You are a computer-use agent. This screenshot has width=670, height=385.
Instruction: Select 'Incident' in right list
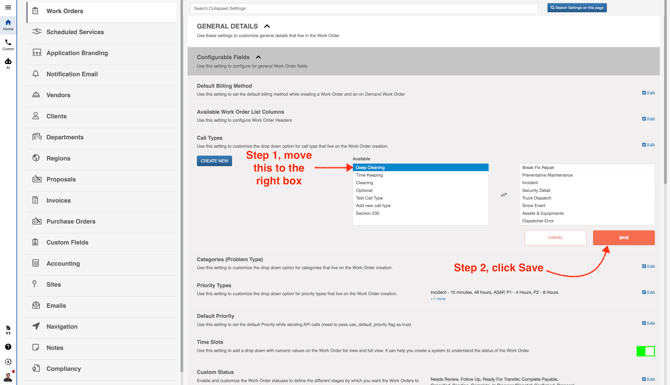(x=587, y=183)
